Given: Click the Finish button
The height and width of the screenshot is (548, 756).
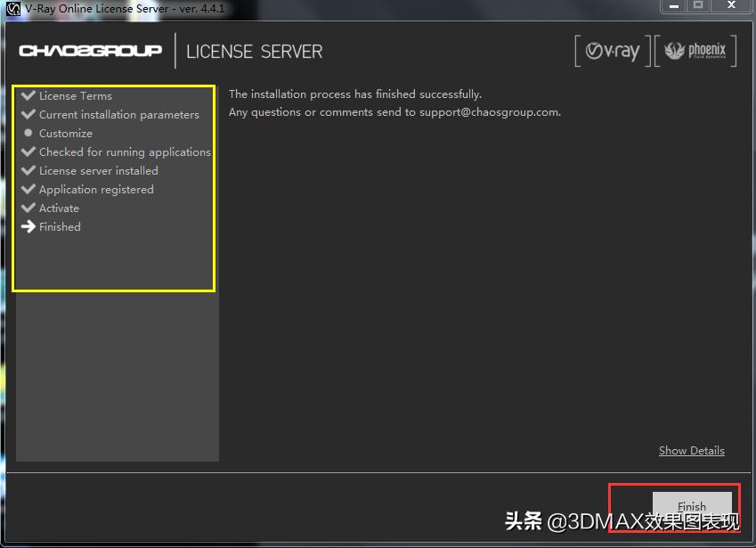Looking at the screenshot, I should tap(692, 506).
